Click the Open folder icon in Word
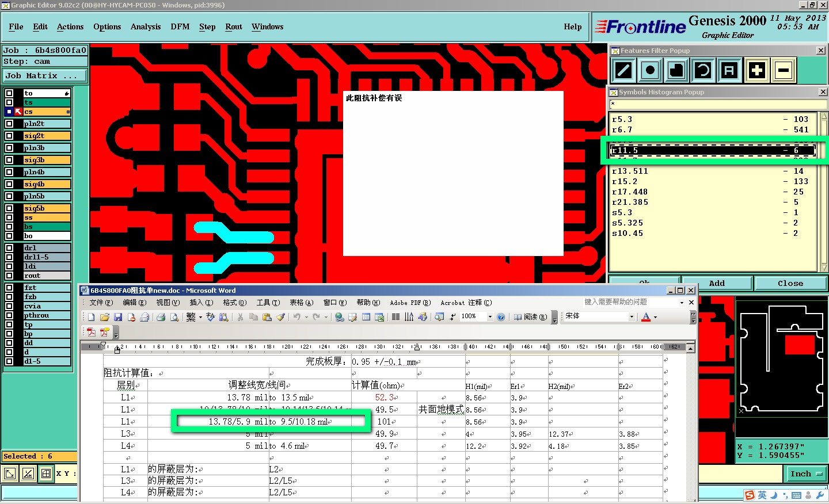 pos(105,317)
